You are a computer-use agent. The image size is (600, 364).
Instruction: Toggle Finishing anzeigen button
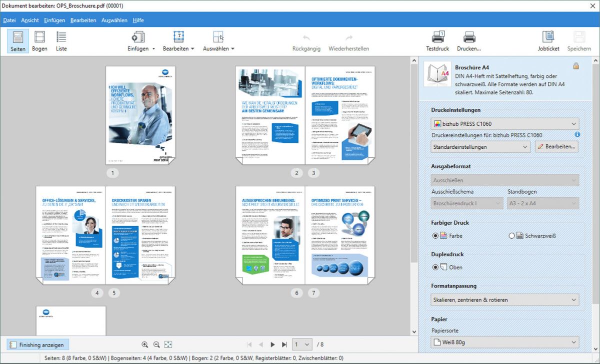point(38,345)
